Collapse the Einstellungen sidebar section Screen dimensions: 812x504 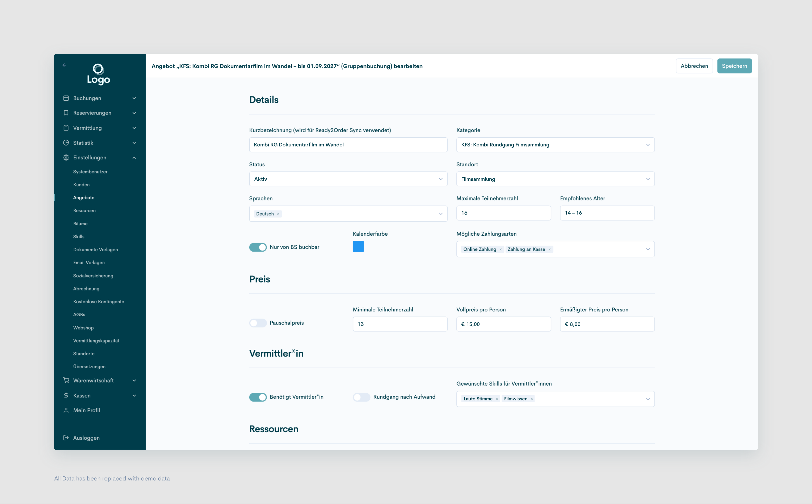(134, 158)
